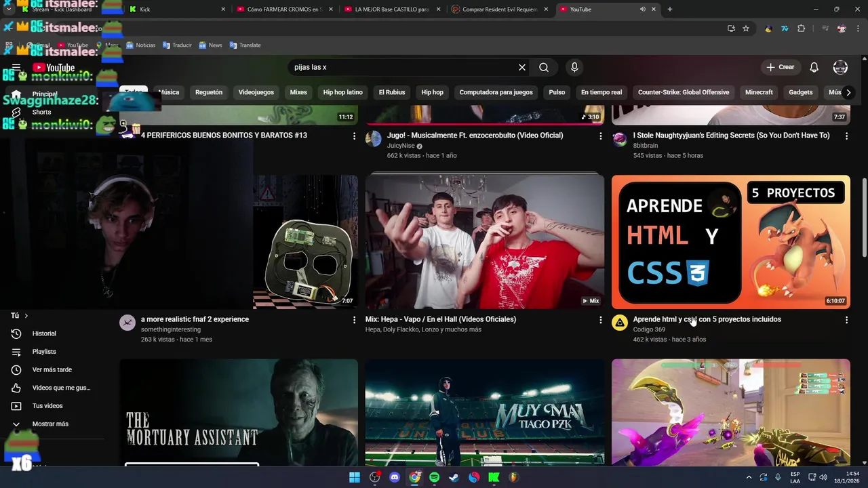
Task: Open the Aprende HTML y CSS thumbnail
Action: click(x=731, y=242)
